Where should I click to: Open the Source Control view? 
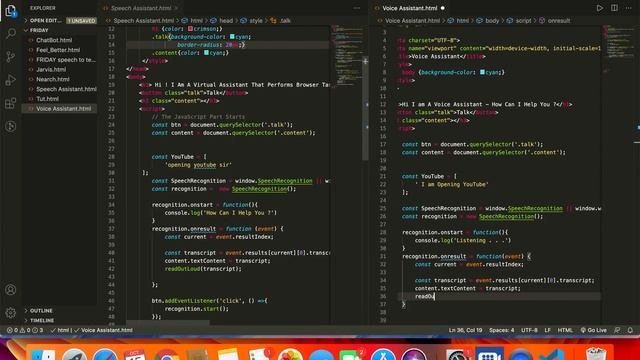coord(11,57)
